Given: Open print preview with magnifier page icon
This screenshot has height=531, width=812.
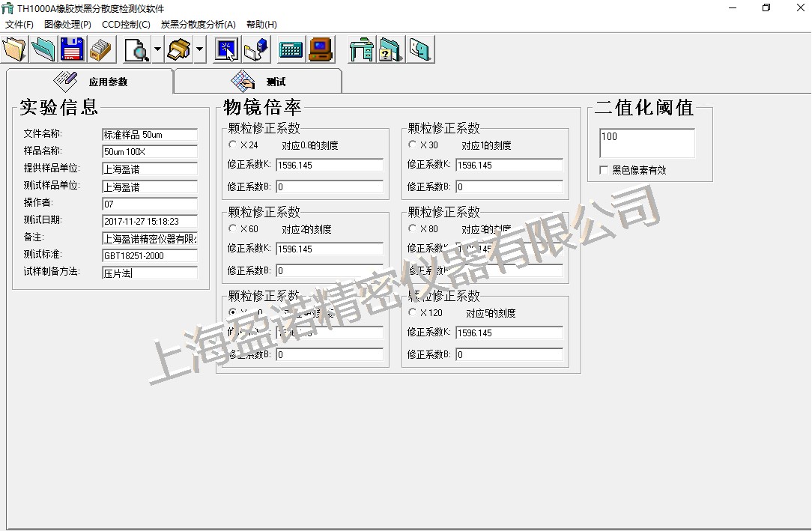Looking at the screenshot, I should click(x=137, y=49).
